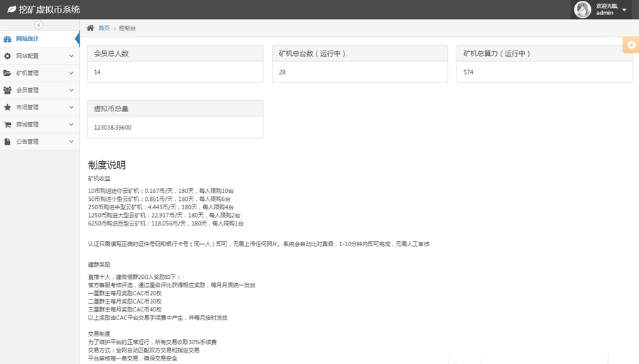Expand the 公告管理 submenu chevron
This screenshot has width=639, height=364.
(71, 141)
